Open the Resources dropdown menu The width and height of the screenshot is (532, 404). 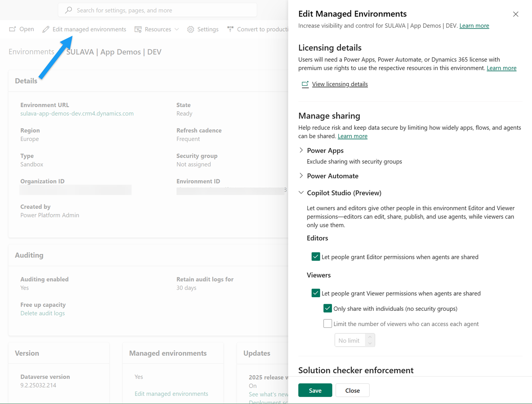click(x=177, y=29)
